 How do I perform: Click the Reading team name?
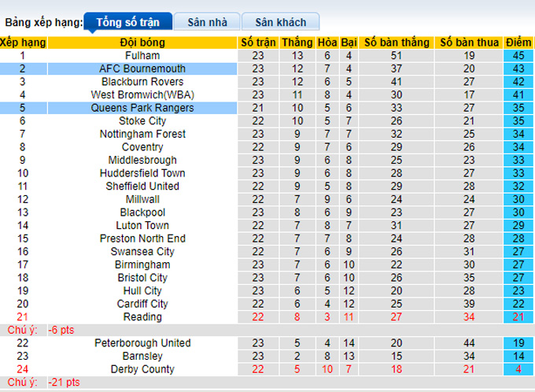(142, 317)
